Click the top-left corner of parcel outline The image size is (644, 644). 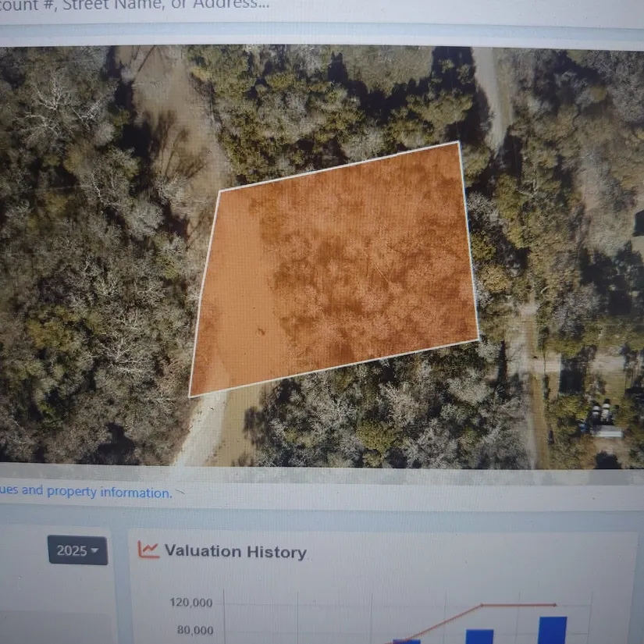pos(220,190)
